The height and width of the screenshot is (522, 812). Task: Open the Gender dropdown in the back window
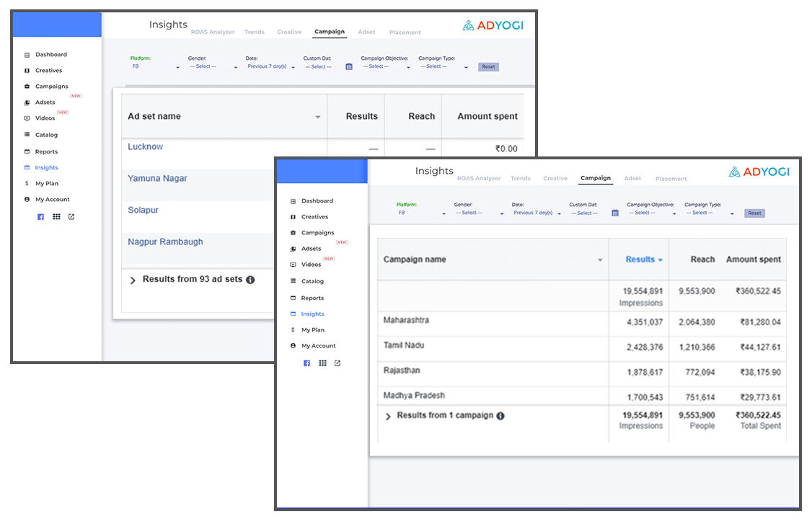(213, 67)
